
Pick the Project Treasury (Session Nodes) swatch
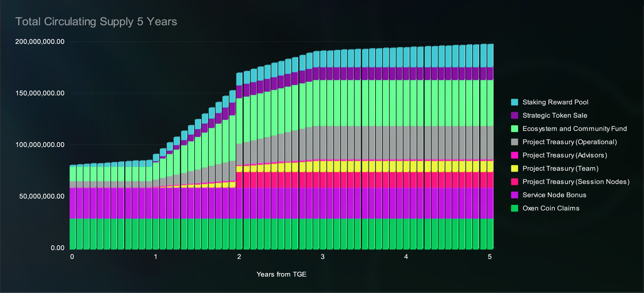coord(514,182)
